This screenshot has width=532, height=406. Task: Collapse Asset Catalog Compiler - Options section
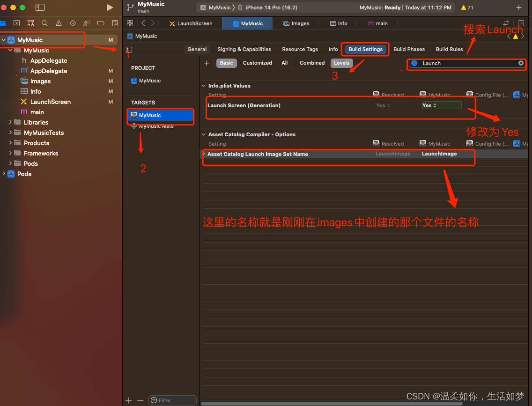(203, 134)
